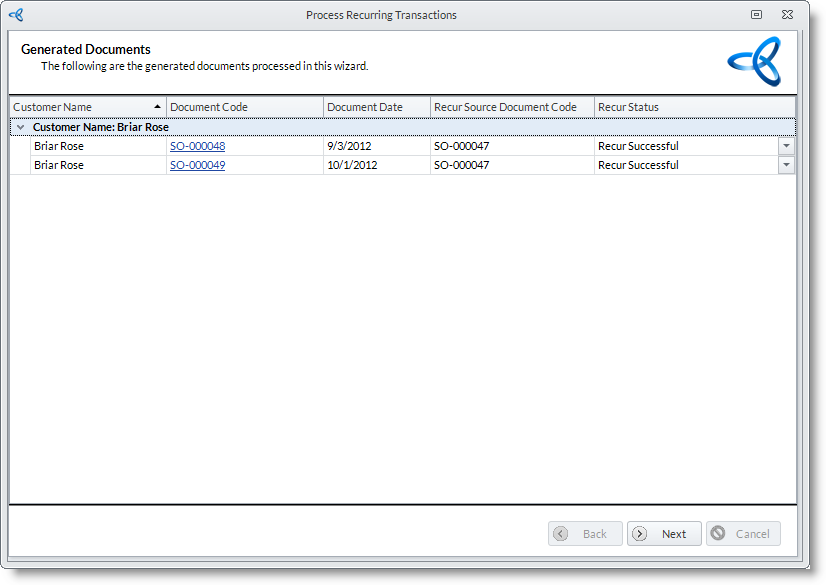Viewport: 826px width, 585px height.
Task: Click Recur Successful in SO-000049 row
Action: (x=638, y=165)
